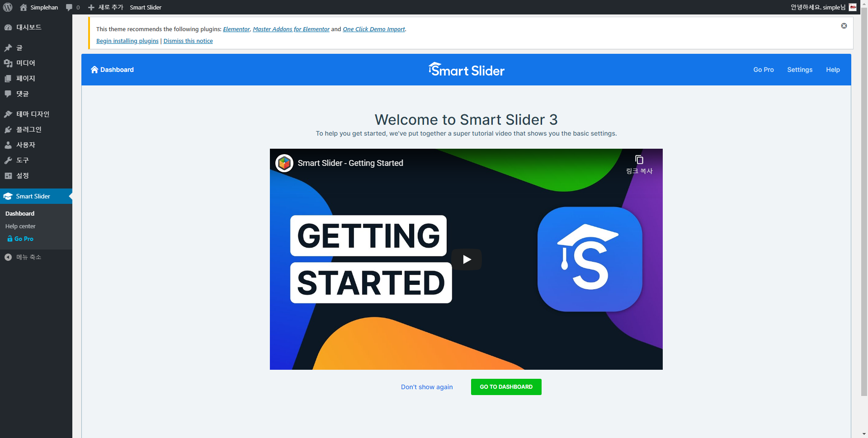Open One Click Demo Import link

click(x=374, y=29)
